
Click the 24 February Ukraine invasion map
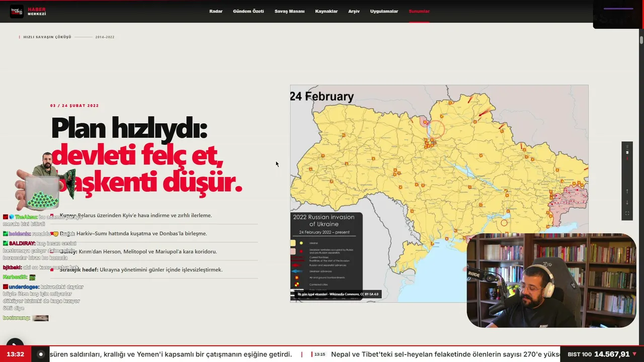439,193
